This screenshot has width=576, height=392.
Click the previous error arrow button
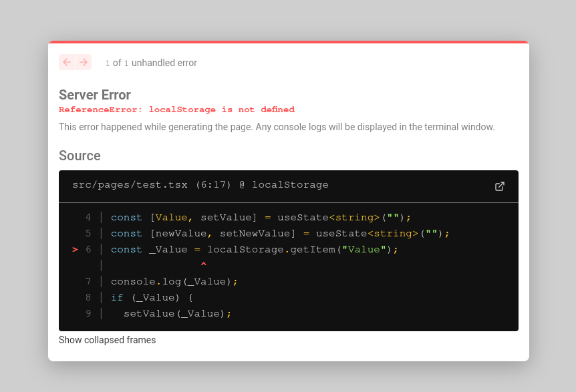67,62
